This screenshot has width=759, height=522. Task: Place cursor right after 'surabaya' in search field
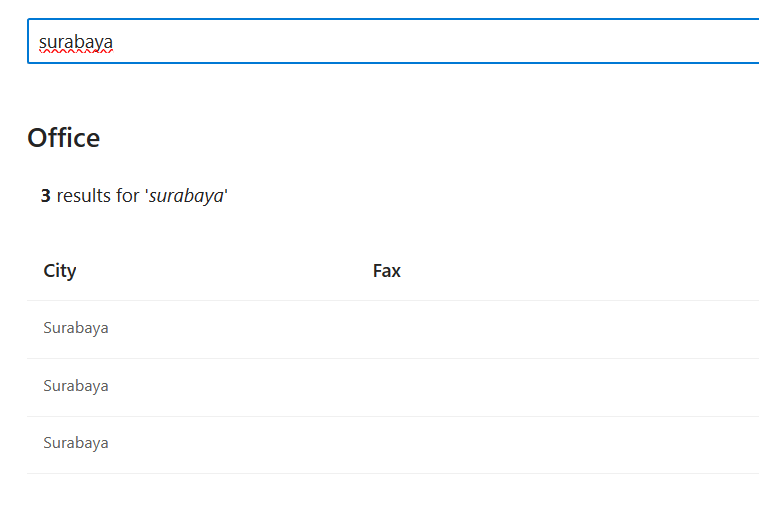[x=114, y=42]
